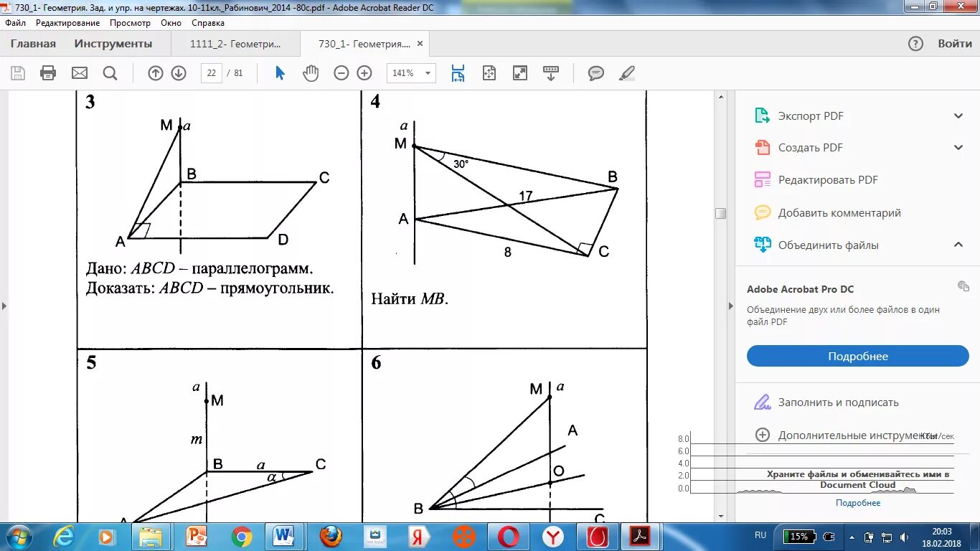Screen dimensions: 980x551
Task: Click the document scrollbar down arrow
Action: point(720,516)
